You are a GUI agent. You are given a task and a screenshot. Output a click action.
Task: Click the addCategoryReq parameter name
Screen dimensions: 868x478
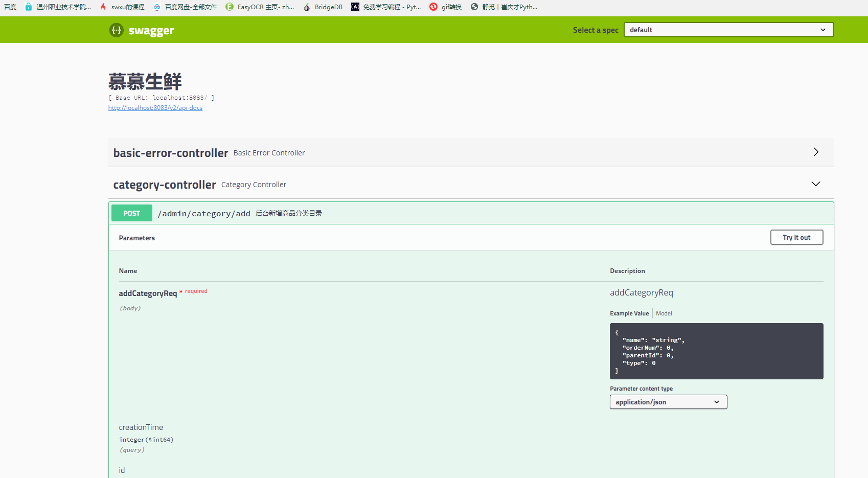(x=148, y=293)
